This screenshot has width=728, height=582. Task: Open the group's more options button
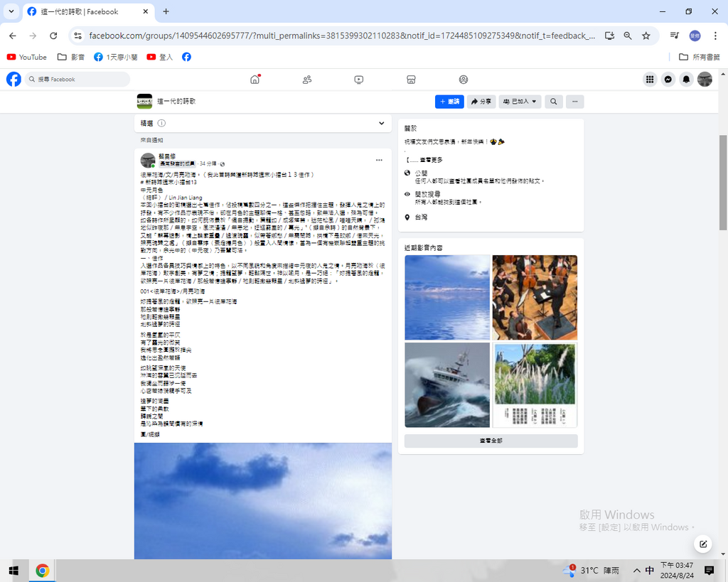(574, 102)
